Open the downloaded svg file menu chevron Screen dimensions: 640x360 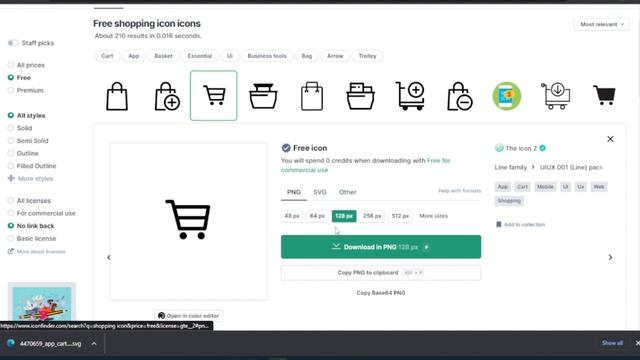(94, 344)
